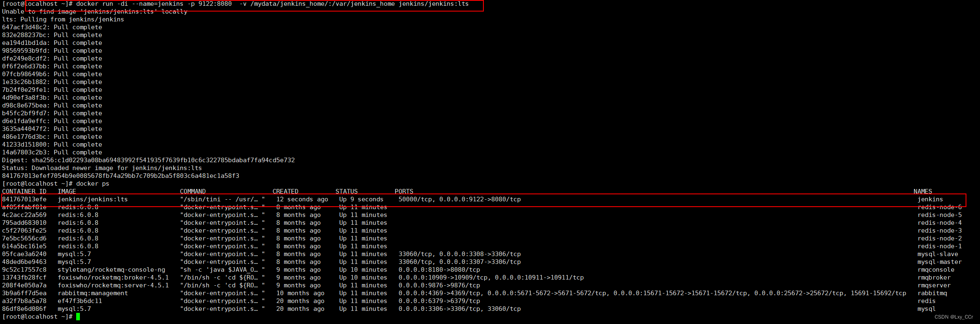This screenshot has width=980, height=324.
Task: Click the layer ID 647acf3d48c2
Action: click(x=24, y=27)
